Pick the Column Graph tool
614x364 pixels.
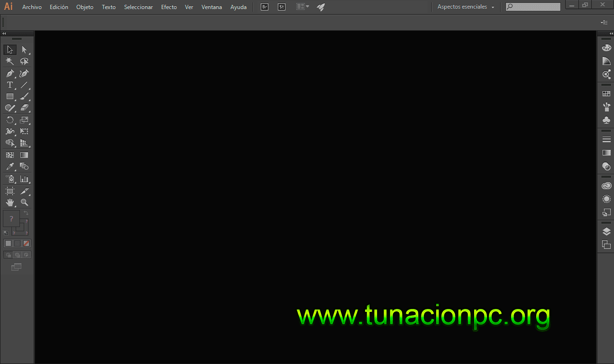[x=24, y=179]
